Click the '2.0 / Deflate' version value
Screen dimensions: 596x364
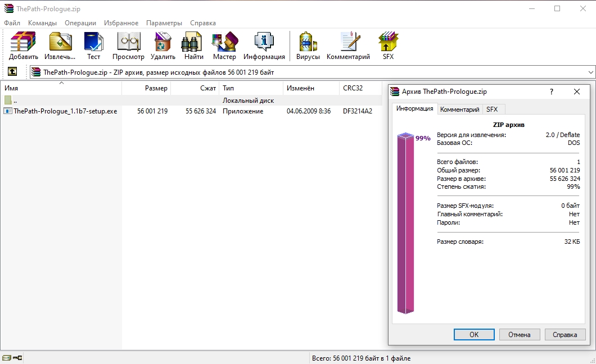(x=563, y=135)
